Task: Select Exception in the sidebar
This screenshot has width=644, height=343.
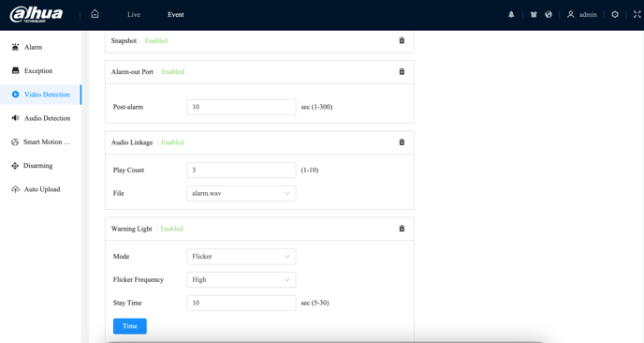Action: click(40, 70)
